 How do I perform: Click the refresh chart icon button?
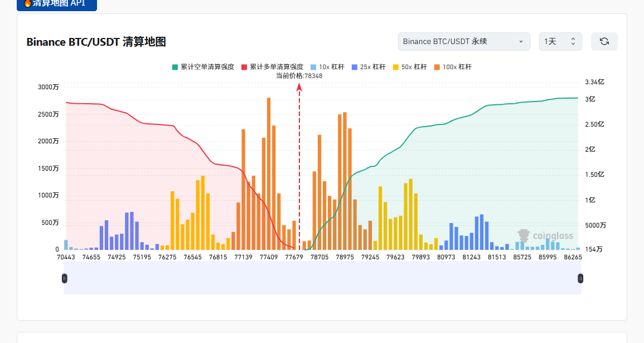604,41
